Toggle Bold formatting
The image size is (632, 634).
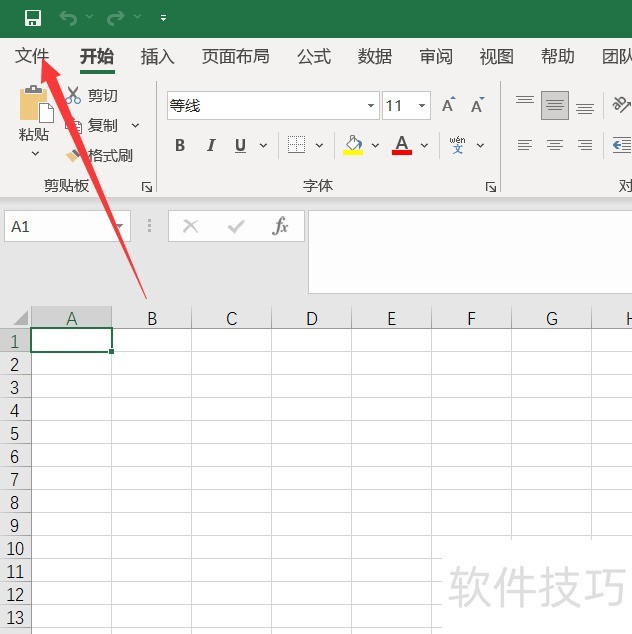(x=180, y=146)
